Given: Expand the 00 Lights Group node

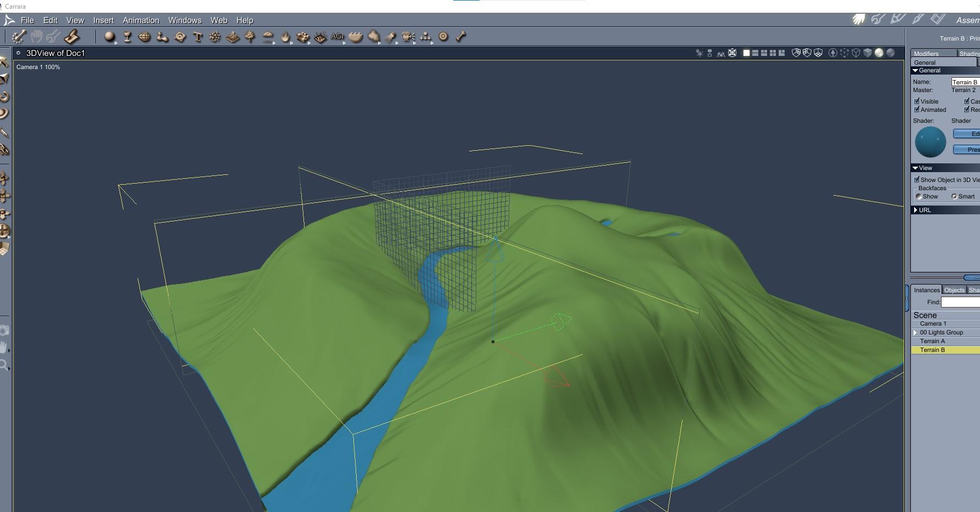Looking at the screenshot, I should [915, 333].
